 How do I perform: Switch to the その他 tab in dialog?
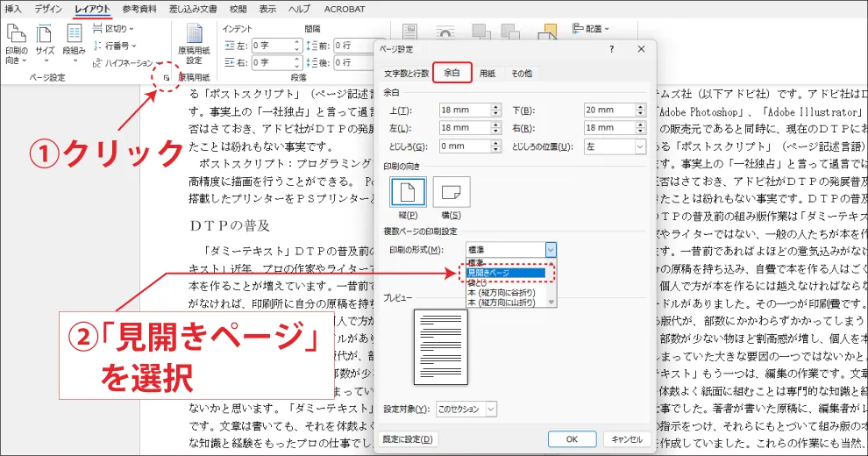point(522,73)
